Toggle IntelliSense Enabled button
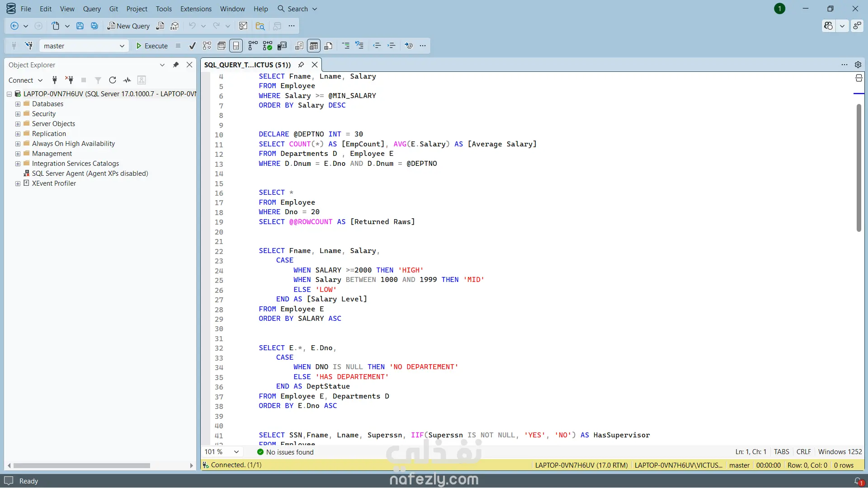 click(x=236, y=46)
